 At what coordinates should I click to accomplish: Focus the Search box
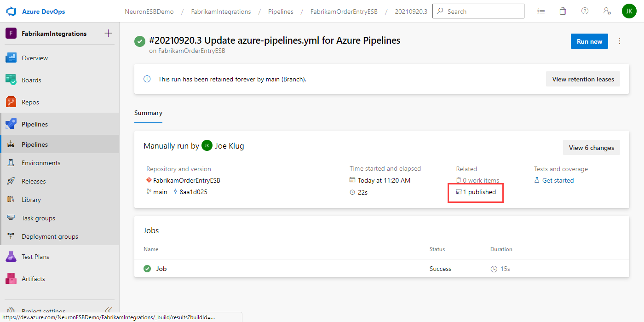pyautogui.click(x=478, y=11)
